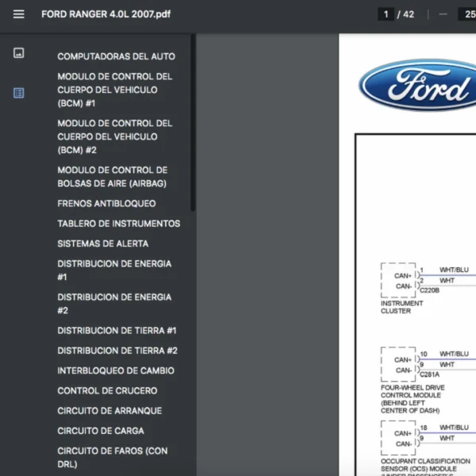Open CIRCUITO DE ARRANQUE bookmark

click(109, 410)
